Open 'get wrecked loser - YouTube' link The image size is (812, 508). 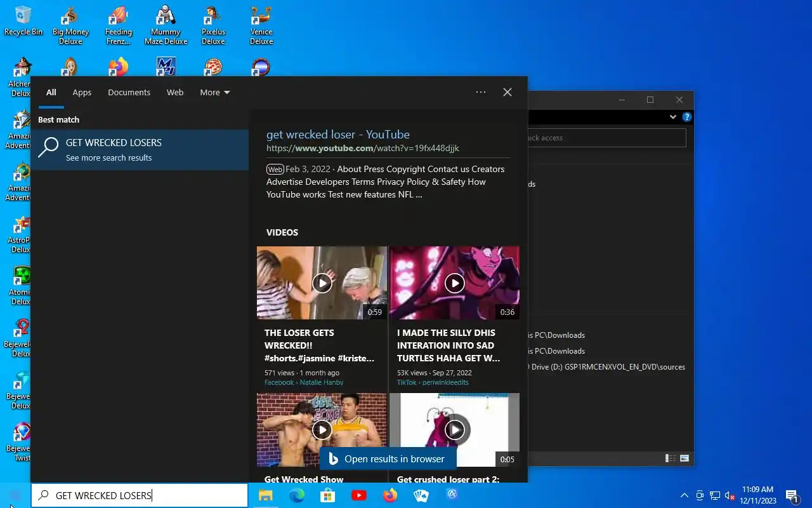tap(338, 135)
